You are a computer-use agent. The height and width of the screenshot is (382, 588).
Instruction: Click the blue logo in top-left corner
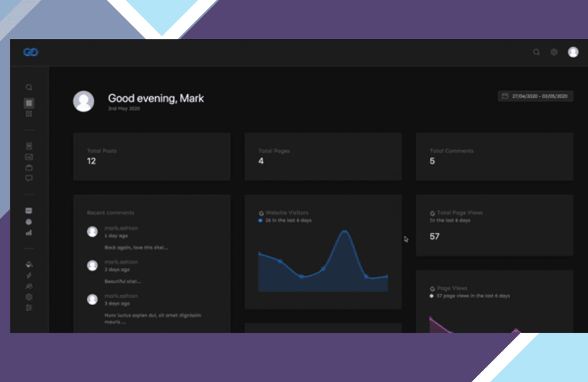coord(30,52)
